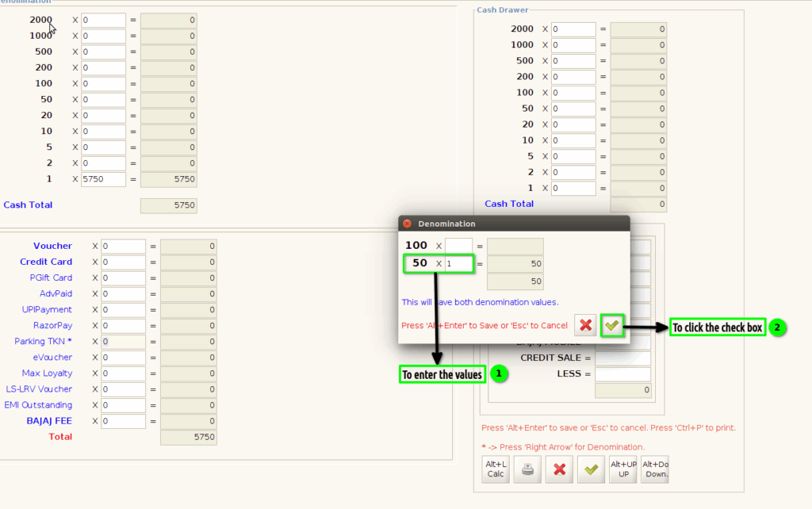Click the 'BAJAJ FEE' label
Viewport: 812px width, 509px height.
(x=49, y=421)
